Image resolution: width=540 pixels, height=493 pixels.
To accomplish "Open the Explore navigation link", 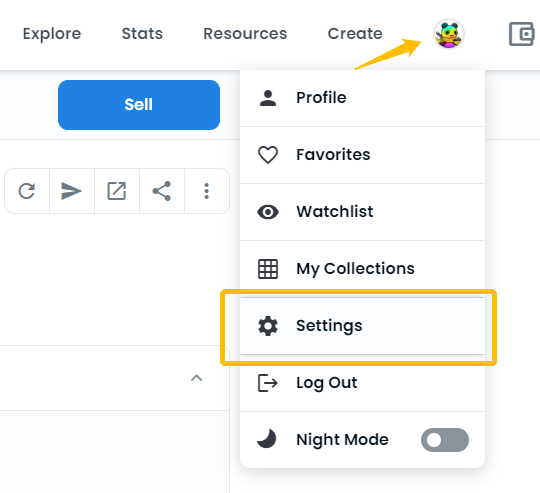I will (52, 34).
